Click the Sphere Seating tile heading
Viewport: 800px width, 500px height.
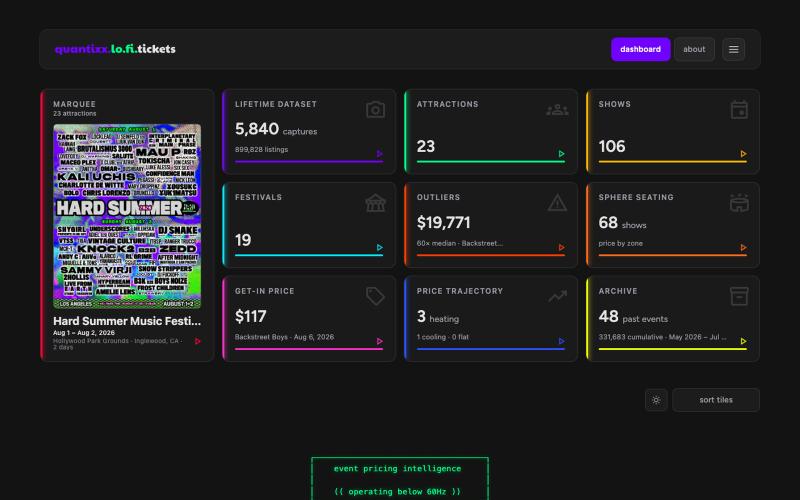point(636,197)
